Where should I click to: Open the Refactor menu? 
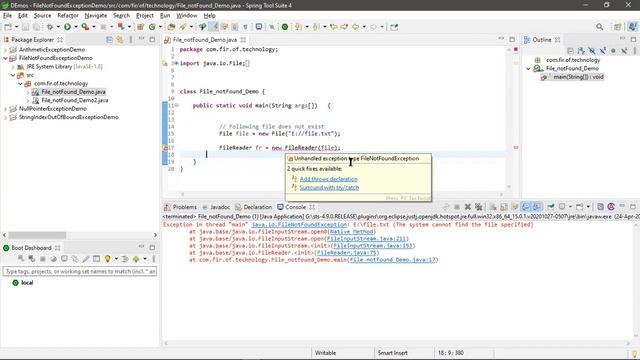[68, 16]
